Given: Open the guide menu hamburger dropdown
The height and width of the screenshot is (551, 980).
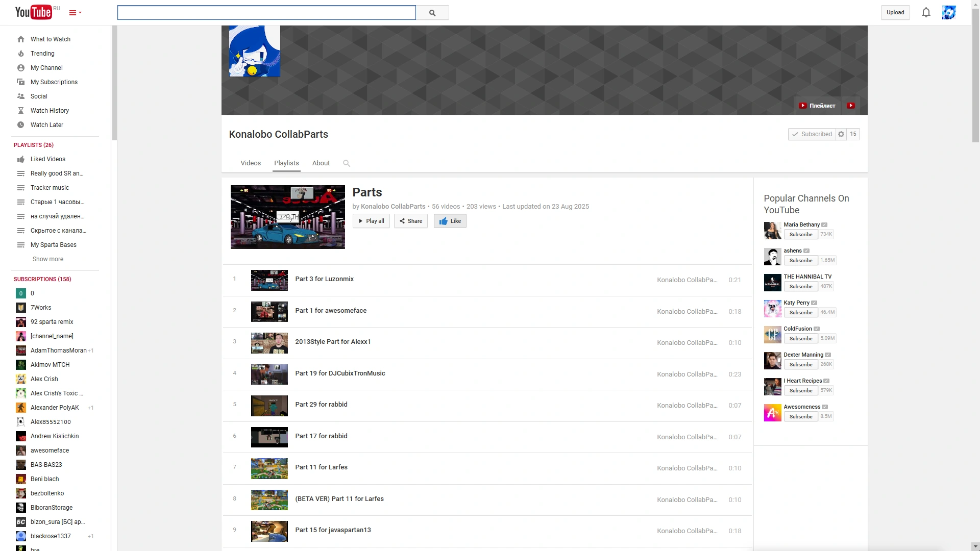Looking at the screenshot, I should [75, 13].
